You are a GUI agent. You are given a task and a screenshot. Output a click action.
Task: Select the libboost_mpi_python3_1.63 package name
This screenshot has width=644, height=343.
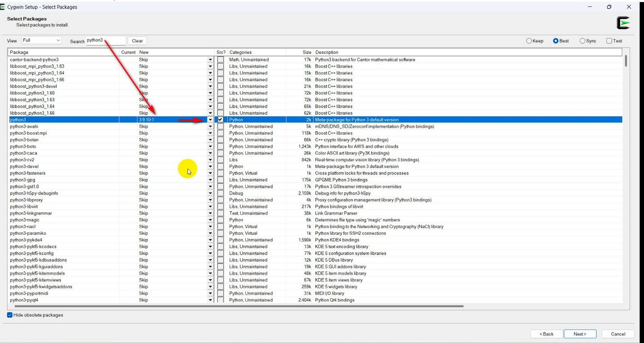[x=37, y=66]
